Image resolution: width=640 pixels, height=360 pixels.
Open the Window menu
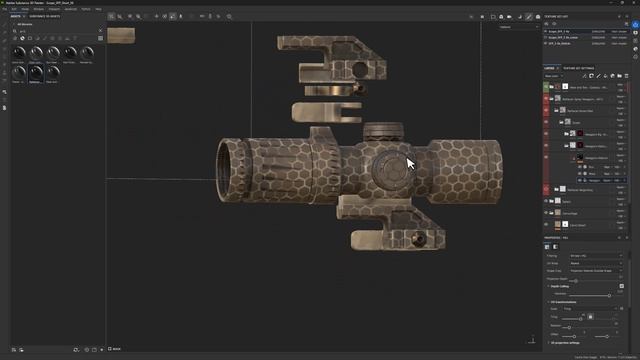tap(39, 9)
